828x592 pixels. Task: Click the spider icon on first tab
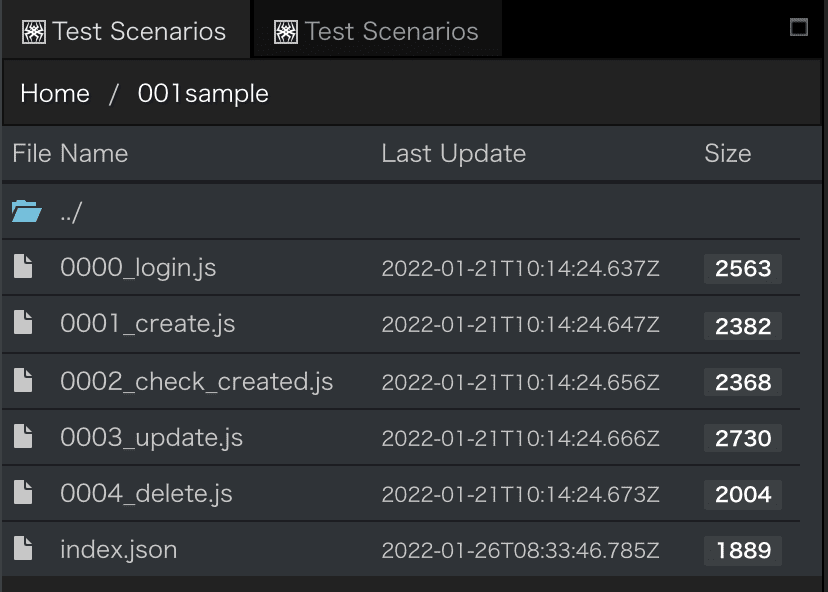click(34, 32)
